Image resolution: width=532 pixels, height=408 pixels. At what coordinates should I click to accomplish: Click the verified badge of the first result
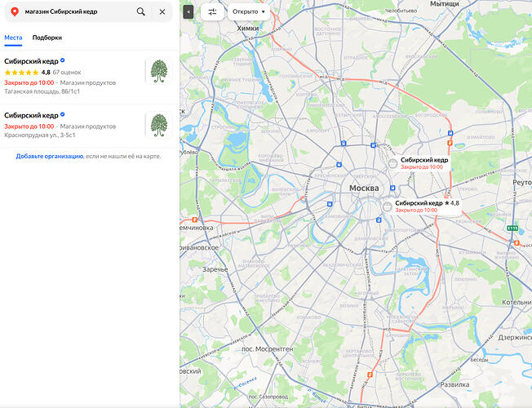63,61
